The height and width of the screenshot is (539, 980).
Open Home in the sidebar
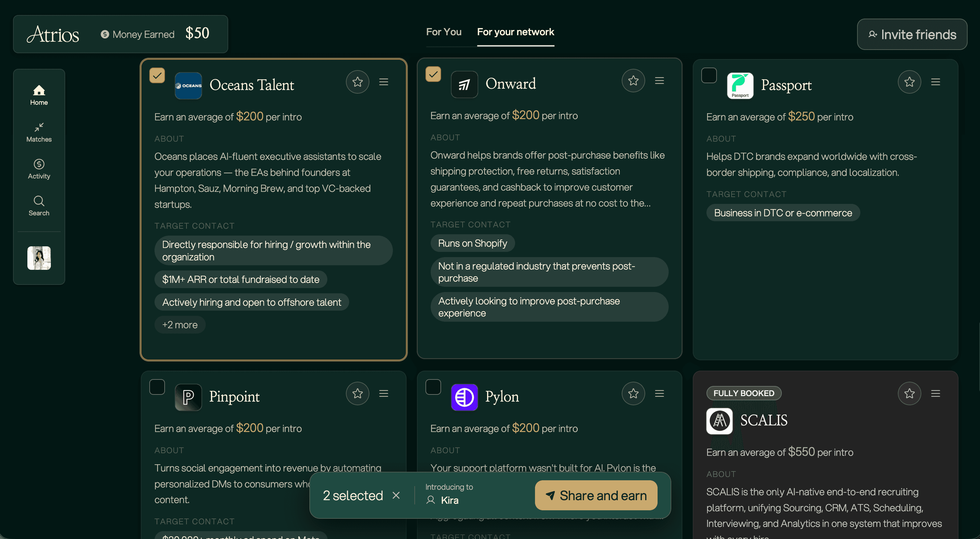[39, 95]
